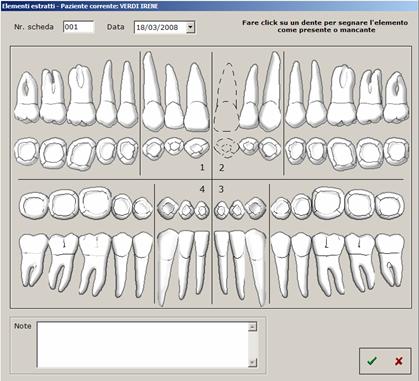Mark the lower far-left molar side view
Viewport: 419px width, 381px height.
(33, 260)
